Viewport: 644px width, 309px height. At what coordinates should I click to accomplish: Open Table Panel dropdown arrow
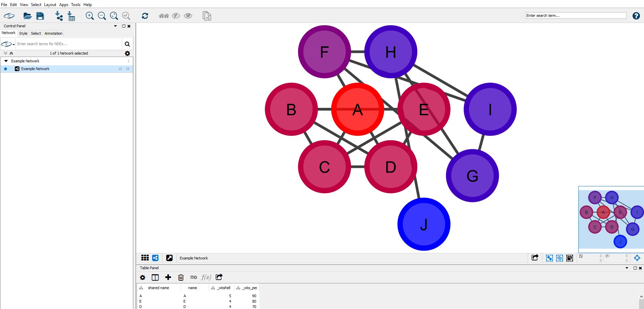[627, 268]
